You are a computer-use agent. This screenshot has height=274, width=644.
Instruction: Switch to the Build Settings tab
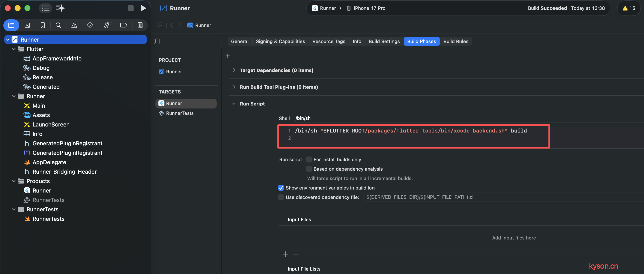coord(384,41)
